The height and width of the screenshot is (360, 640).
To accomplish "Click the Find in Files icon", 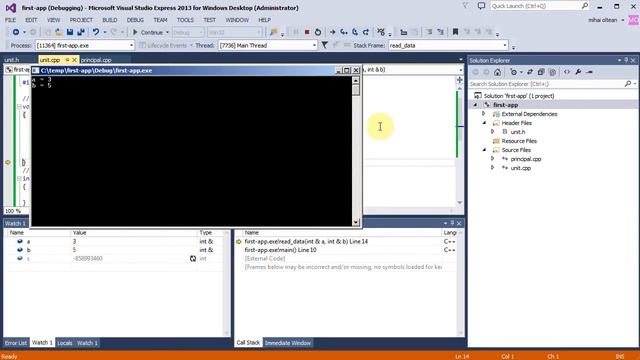I will [273, 32].
